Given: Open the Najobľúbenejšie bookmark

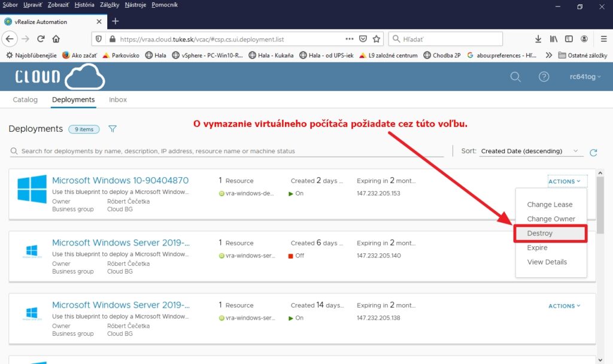Looking at the screenshot, I should (x=31, y=55).
